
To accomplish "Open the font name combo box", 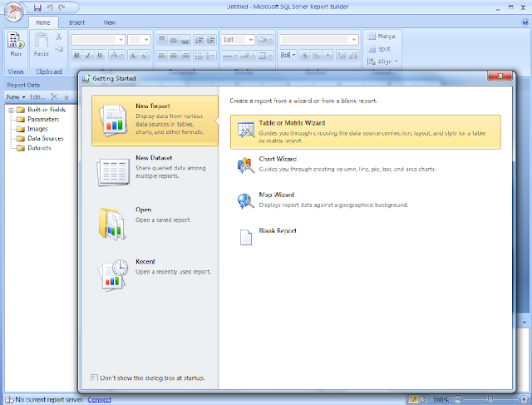I will (98, 40).
